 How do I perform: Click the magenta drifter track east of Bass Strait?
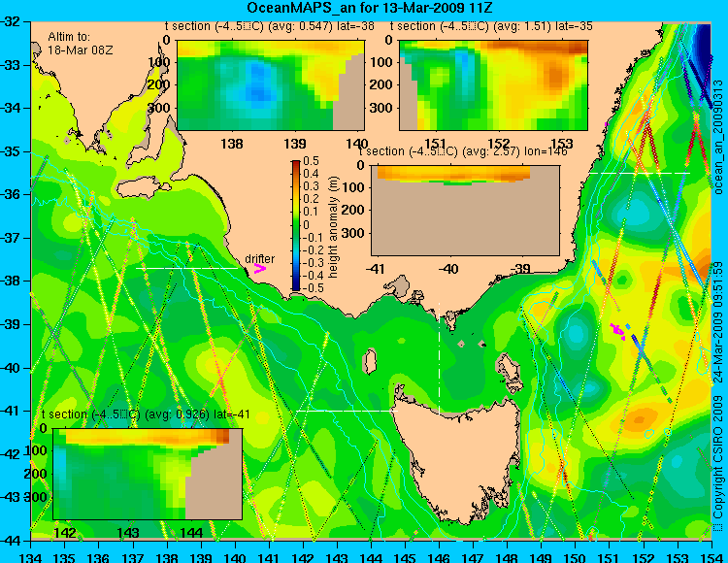(x=617, y=330)
